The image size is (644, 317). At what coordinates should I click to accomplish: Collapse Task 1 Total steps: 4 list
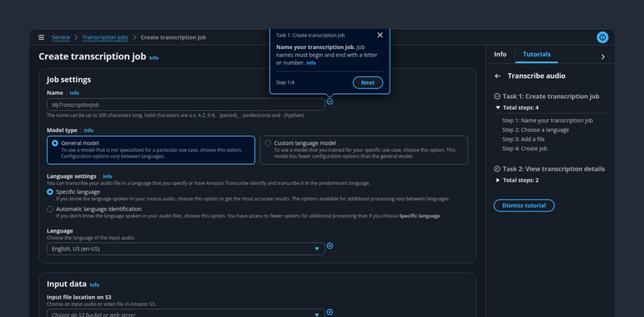click(517, 108)
